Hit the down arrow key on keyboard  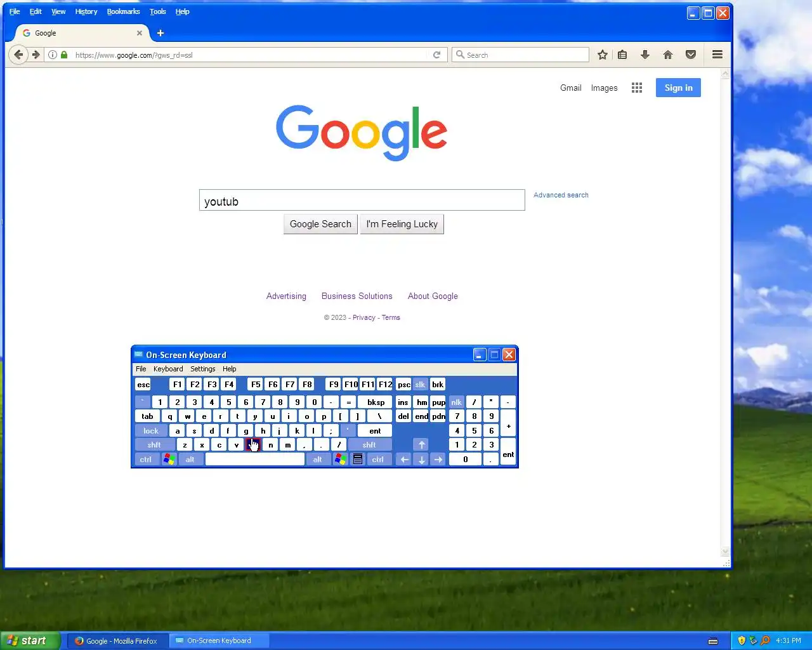[x=421, y=459]
